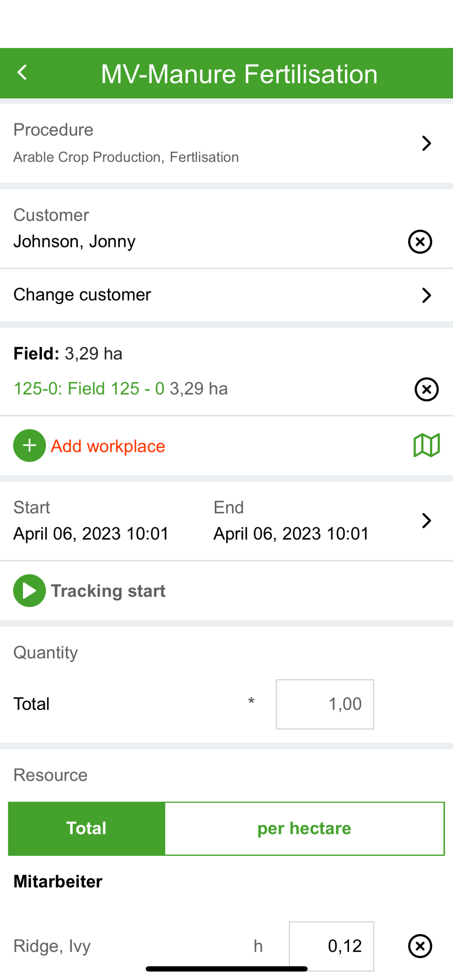Image resolution: width=453 pixels, height=980 pixels.
Task: Select the Total resource tab
Action: coord(87,828)
